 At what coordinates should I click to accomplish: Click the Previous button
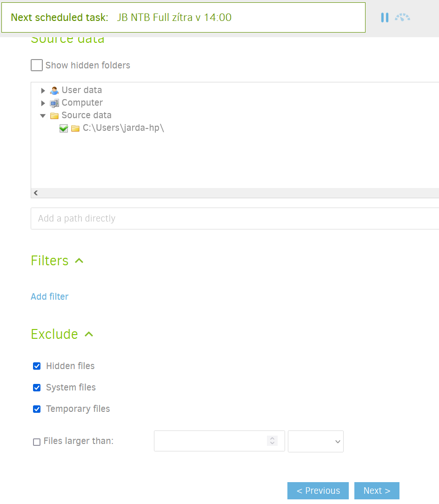click(x=318, y=491)
